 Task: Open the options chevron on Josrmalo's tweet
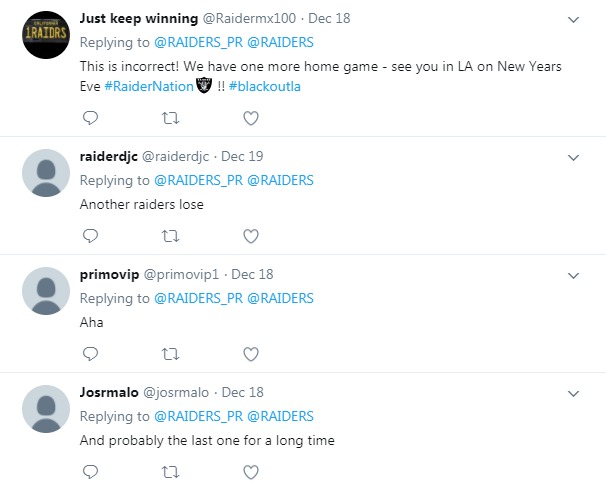point(574,391)
